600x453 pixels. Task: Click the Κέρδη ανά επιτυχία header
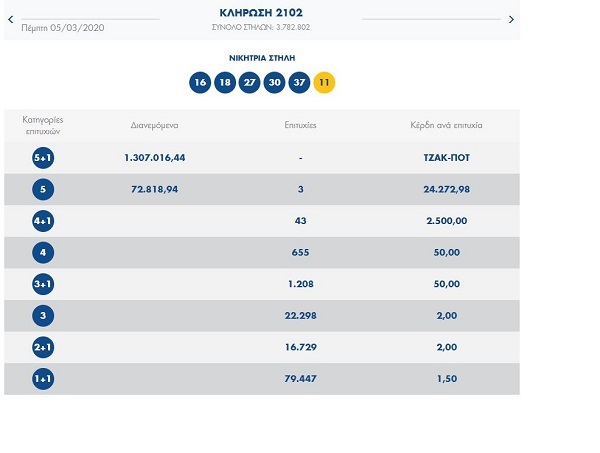tap(447, 126)
